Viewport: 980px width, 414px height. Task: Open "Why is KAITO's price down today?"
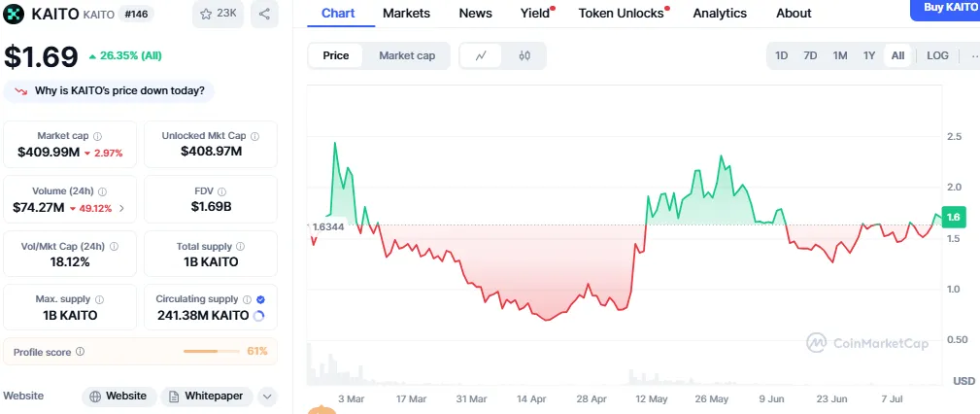(109, 91)
